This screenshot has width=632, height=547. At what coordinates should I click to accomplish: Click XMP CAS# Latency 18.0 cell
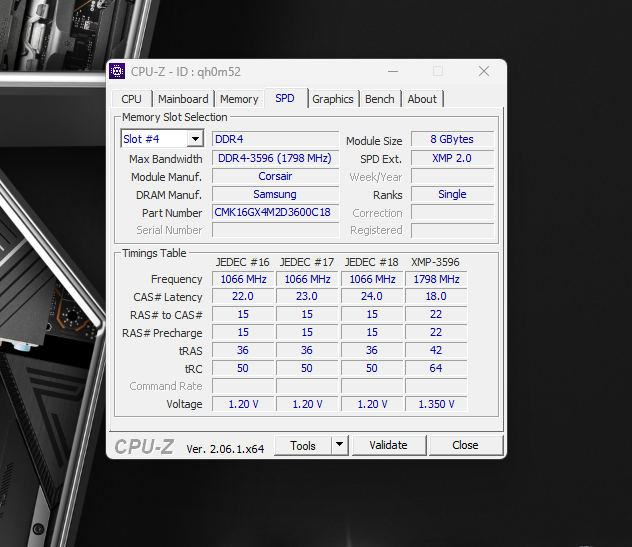pyautogui.click(x=436, y=296)
